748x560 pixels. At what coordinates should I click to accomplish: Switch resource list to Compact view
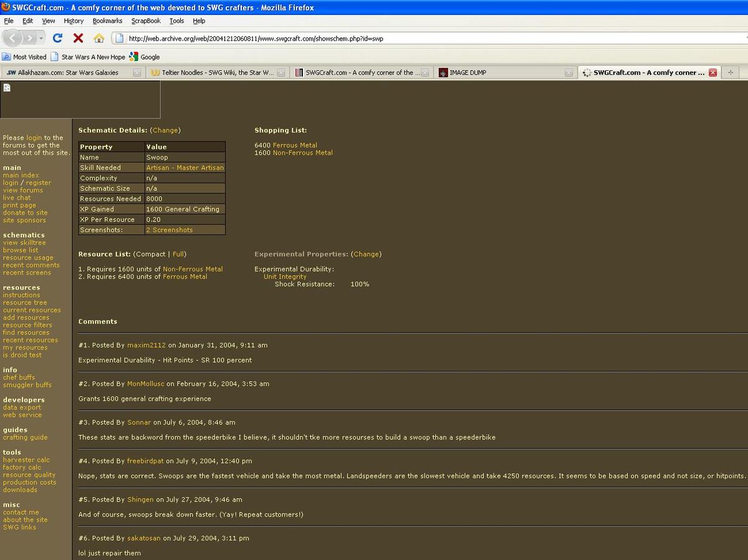150,254
